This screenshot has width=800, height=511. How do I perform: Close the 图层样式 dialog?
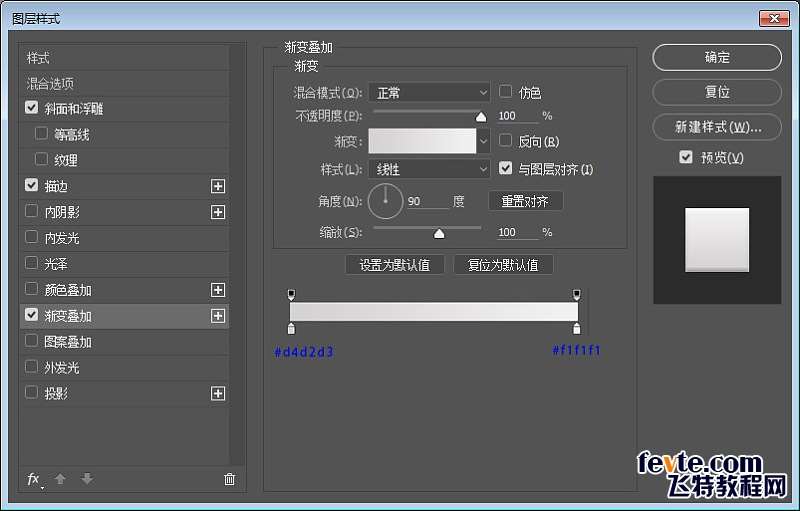click(x=774, y=19)
